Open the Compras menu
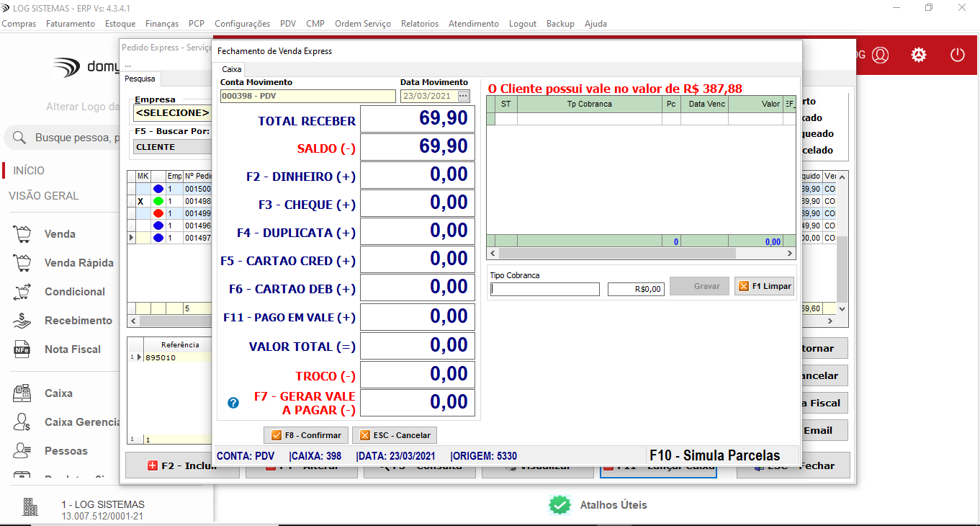This screenshot has width=980, height=526. tap(19, 24)
